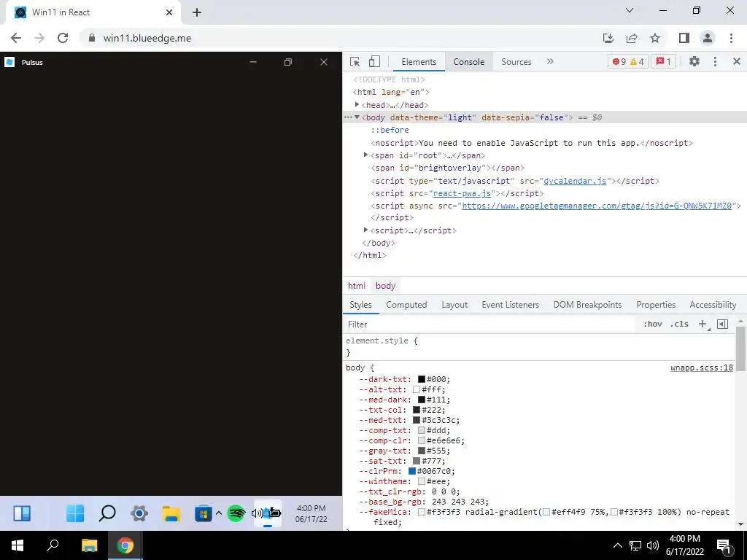Expand hidden tray icons in Win11 web taskbar
The height and width of the screenshot is (560, 747).
point(219,513)
